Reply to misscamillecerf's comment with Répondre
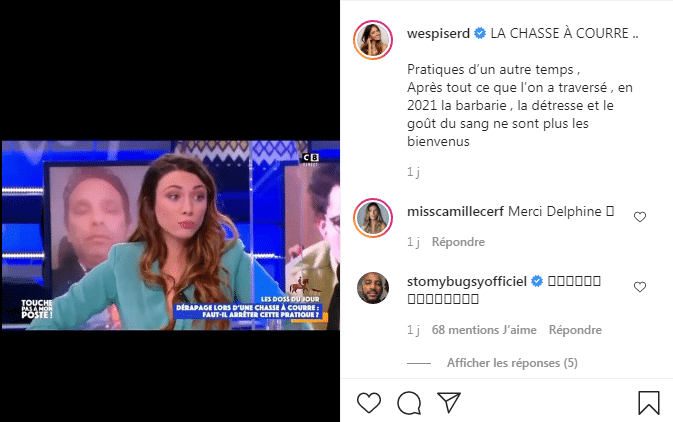Image resolution: width=673 pixels, height=422 pixels. (458, 242)
